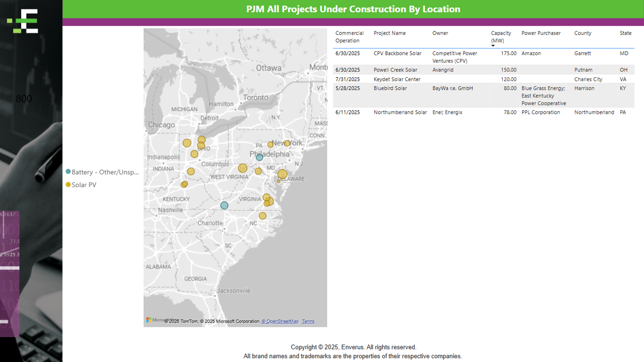
Task: Sort by the Commercial Operation column header
Action: tap(349, 37)
